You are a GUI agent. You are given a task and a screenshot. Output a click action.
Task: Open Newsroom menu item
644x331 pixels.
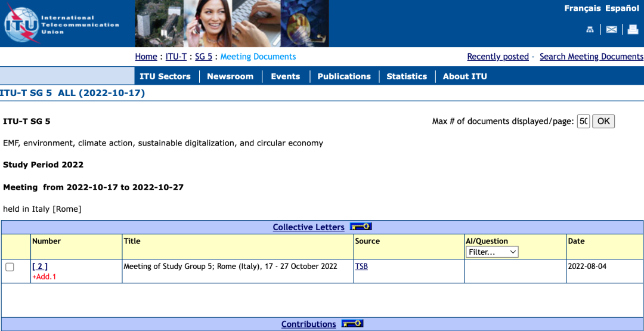tap(230, 76)
